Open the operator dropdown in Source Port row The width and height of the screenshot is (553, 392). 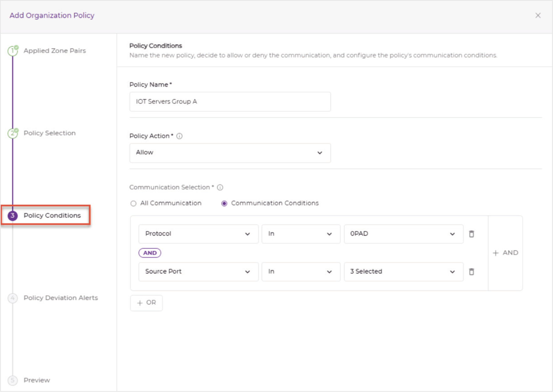pyautogui.click(x=301, y=271)
